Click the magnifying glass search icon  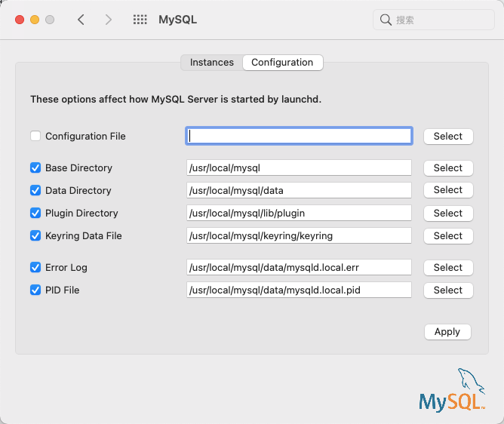386,20
